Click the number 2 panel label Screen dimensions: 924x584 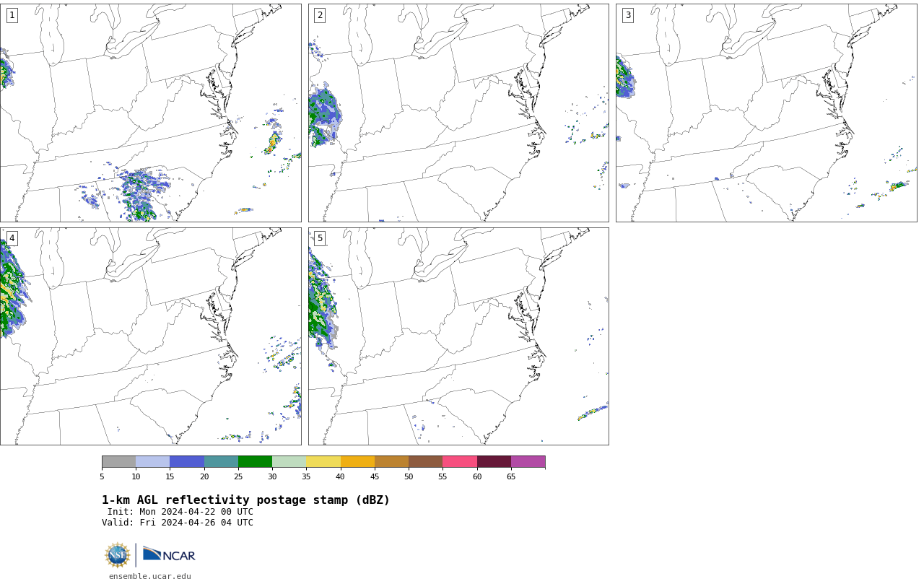[x=320, y=15]
